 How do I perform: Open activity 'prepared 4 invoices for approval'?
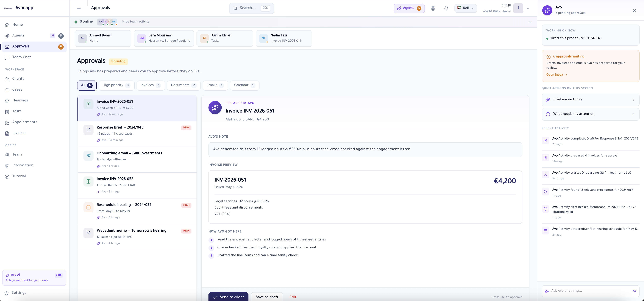[x=590, y=159]
